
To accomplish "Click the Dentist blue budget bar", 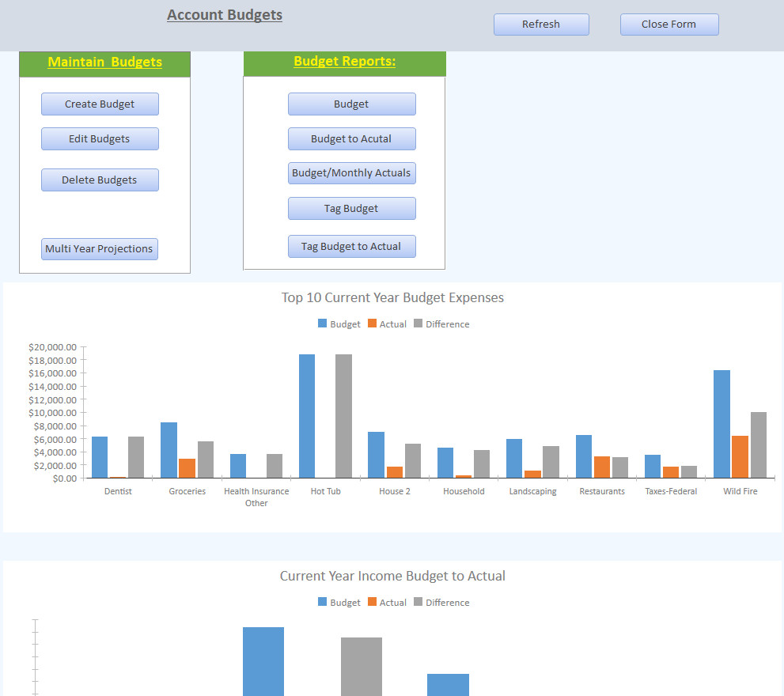I will coord(100,457).
